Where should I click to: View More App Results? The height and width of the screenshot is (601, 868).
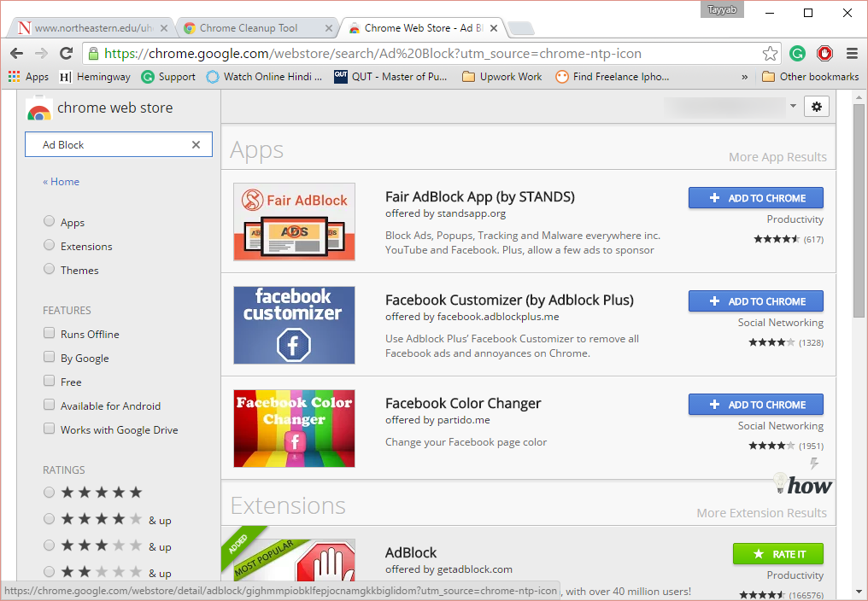pyautogui.click(x=777, y=157)
